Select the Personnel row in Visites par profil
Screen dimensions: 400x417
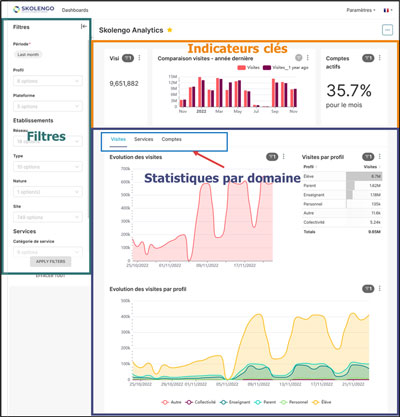click(x=342, y=204)
